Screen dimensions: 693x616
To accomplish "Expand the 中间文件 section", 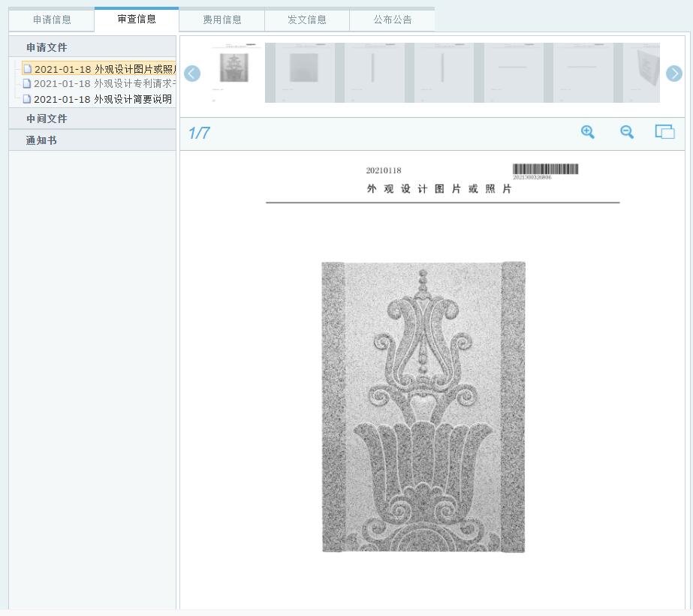I will point(47,119).
